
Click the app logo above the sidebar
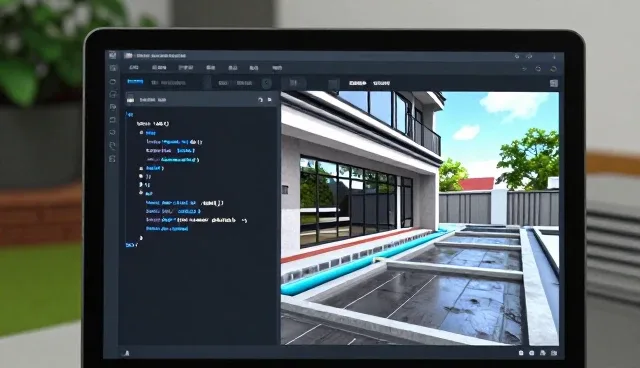pyautogui.click(x=113, y=55)
